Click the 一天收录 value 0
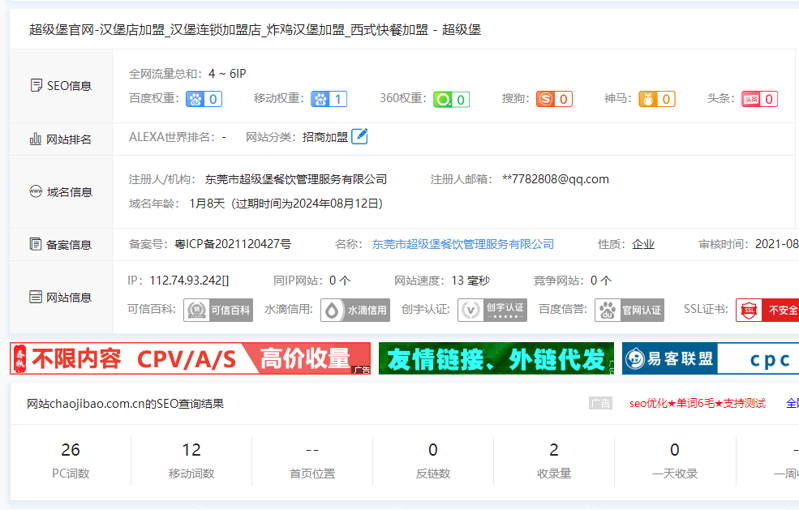799x510 pixels. (x=675, y=450)
